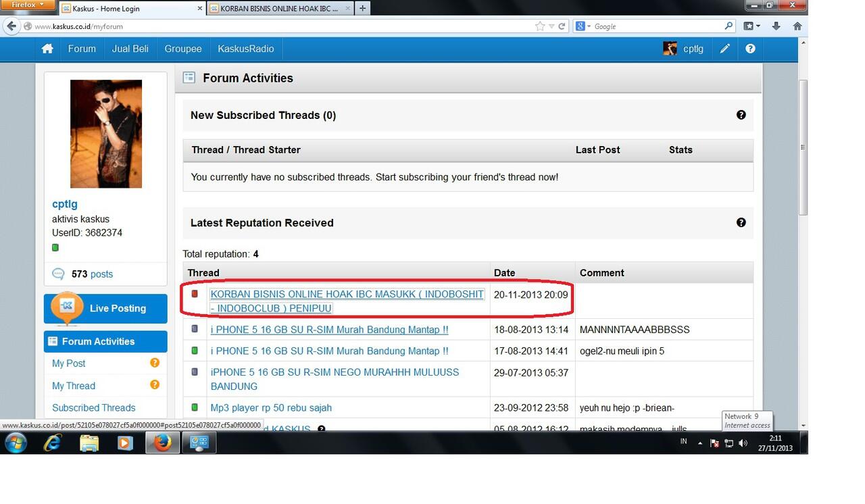Open Windows Media Player taskbar icon
Image resolution: width=865 pixels, height=504 pixels.
click(x=125, y=443)
